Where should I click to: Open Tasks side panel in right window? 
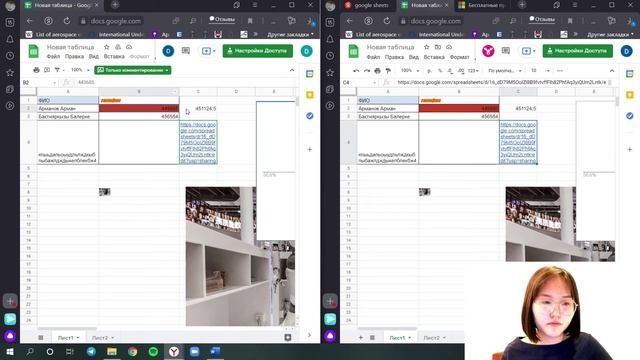[x=630, y=116]
